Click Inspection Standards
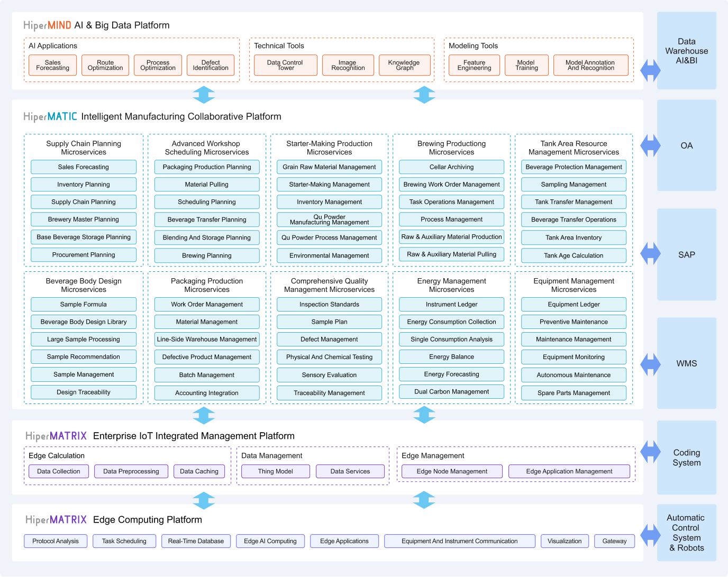The width and height of the screenshot is (728, 577). pos(329,305)
